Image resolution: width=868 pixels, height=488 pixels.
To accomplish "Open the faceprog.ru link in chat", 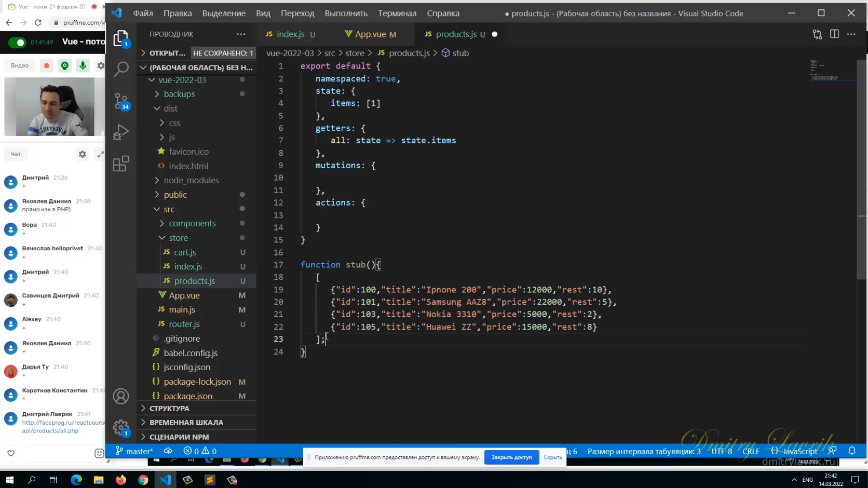I will [63, 426].
